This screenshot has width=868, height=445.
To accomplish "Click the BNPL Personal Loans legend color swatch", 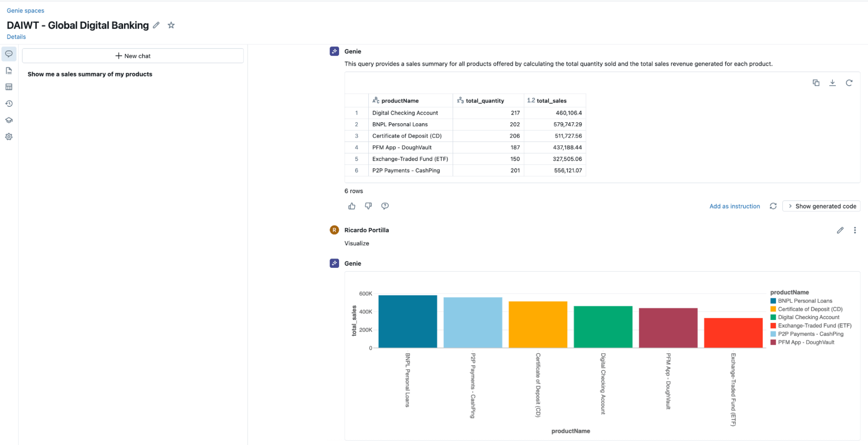I will point(773,301).
